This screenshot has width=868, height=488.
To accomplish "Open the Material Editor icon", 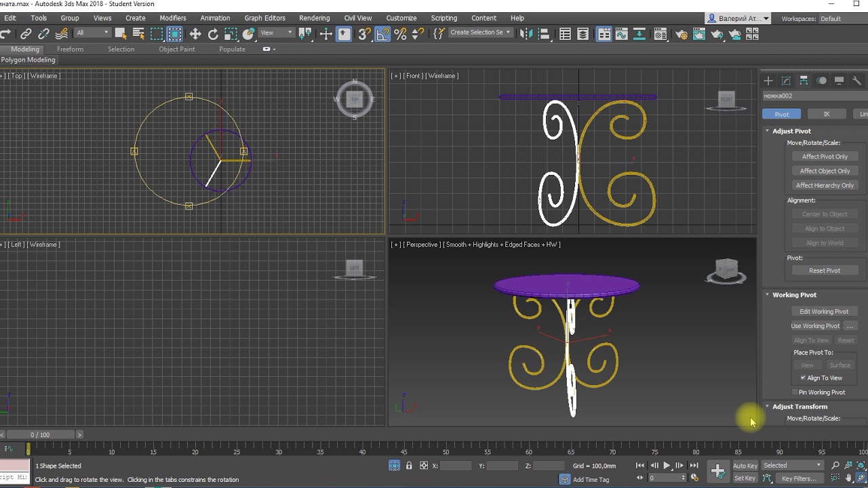I will (660, 34).
